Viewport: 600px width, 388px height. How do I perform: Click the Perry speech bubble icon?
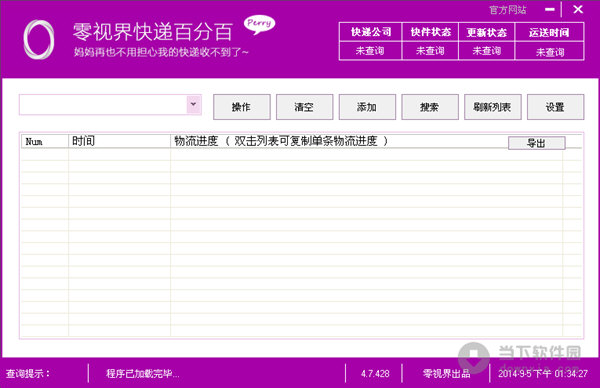[x=259, y=24]
